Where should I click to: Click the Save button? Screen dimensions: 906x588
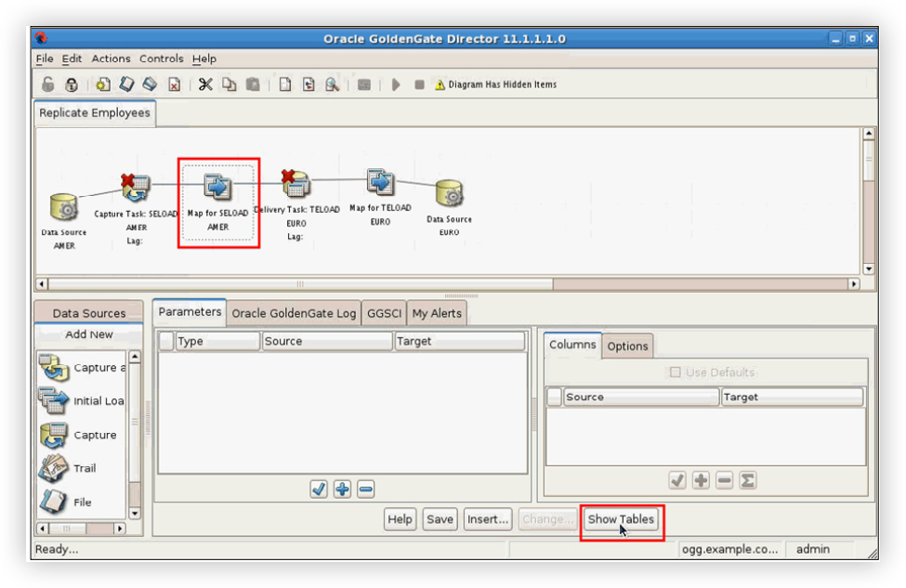pos(440,519)
